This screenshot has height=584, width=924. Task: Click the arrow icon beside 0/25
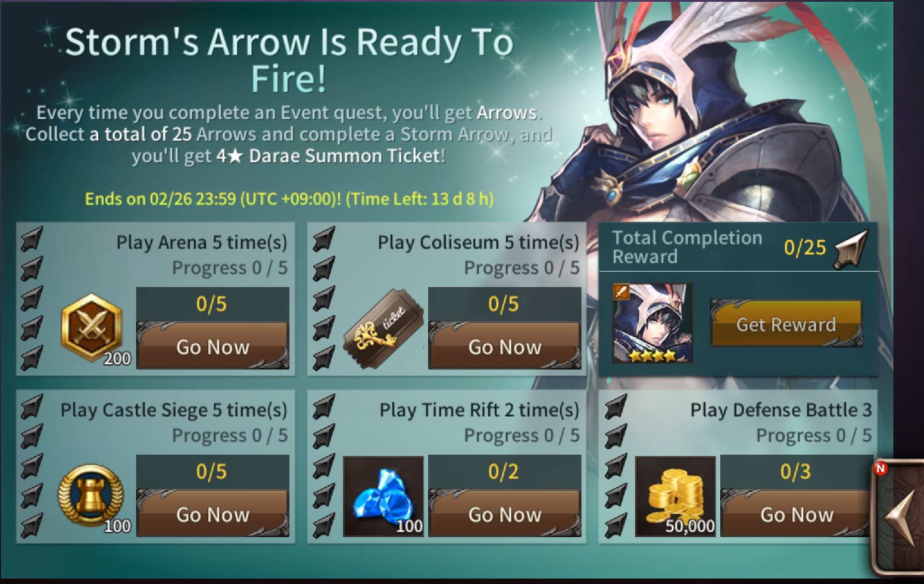click(x=851, y=249)
